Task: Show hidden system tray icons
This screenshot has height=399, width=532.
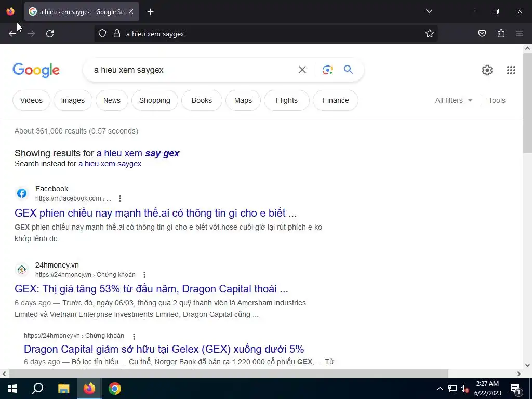Action: click(440, 389)
